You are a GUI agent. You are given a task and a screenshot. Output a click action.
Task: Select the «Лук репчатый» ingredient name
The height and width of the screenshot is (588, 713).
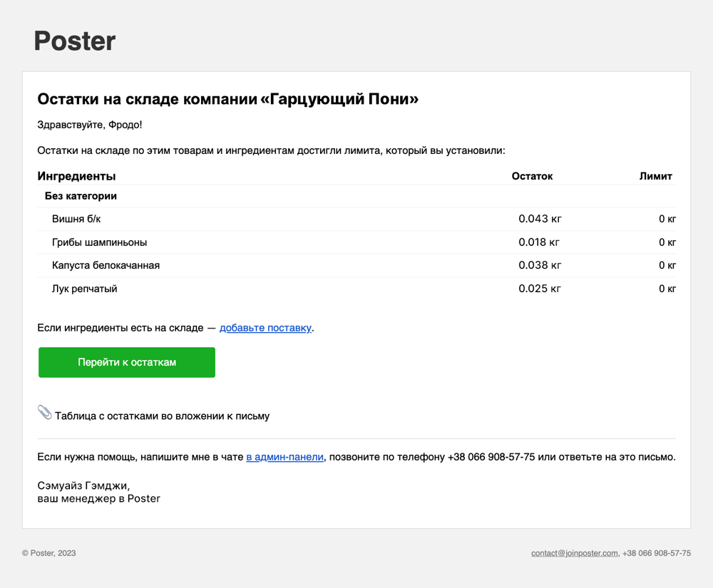pyautogui.click(x=84, y=289)
